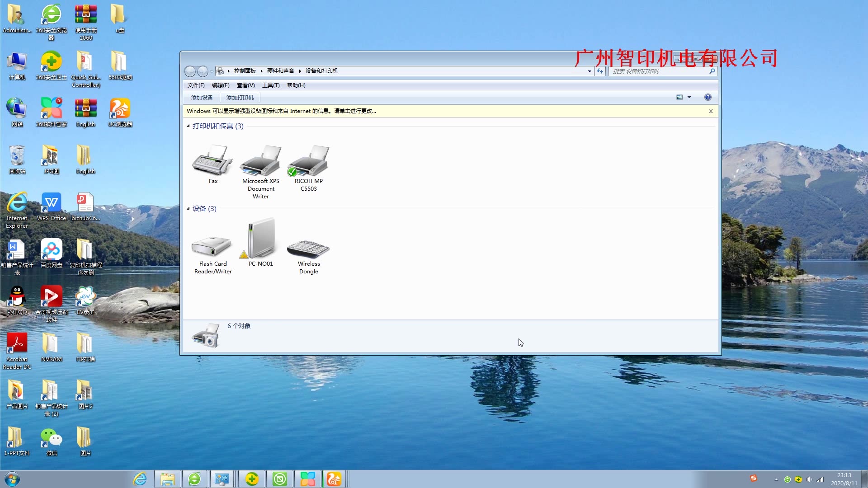
Task: Click the Help question mark icon
Action: point(708,97)
